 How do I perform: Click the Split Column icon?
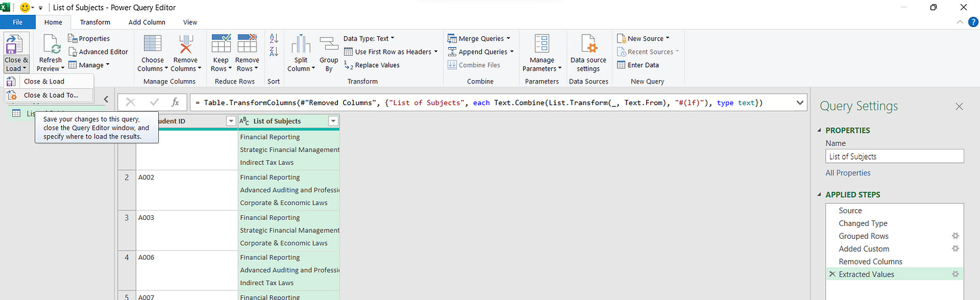[300, 44]
